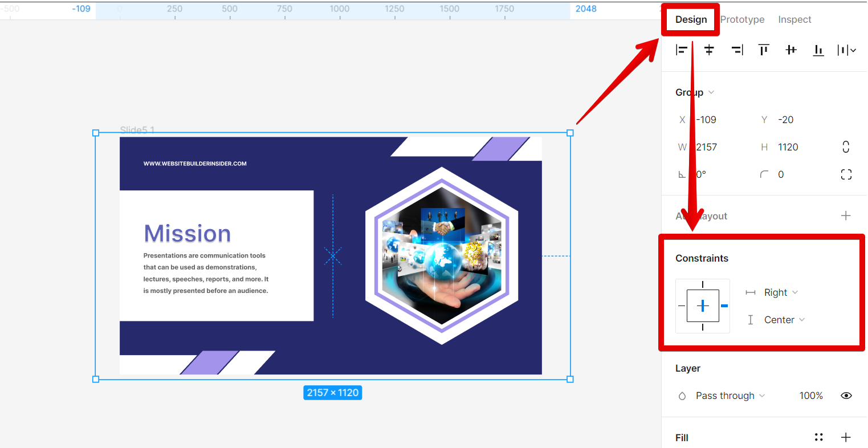This screenshot has height=448, width=868.
Task: Open the Prototype tab
Action: 742,19
